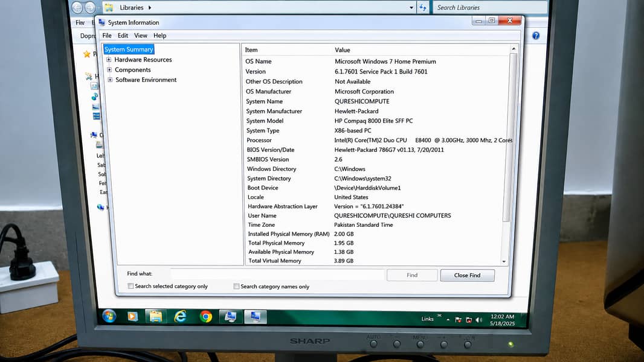Click the Links toolbar on taskbar

pyautogui.click(x=427, y=319)
